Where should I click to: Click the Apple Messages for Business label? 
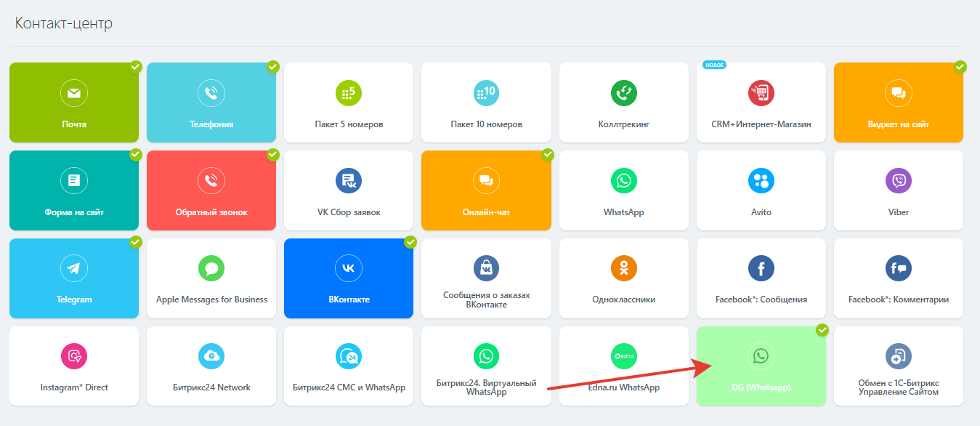211,300
